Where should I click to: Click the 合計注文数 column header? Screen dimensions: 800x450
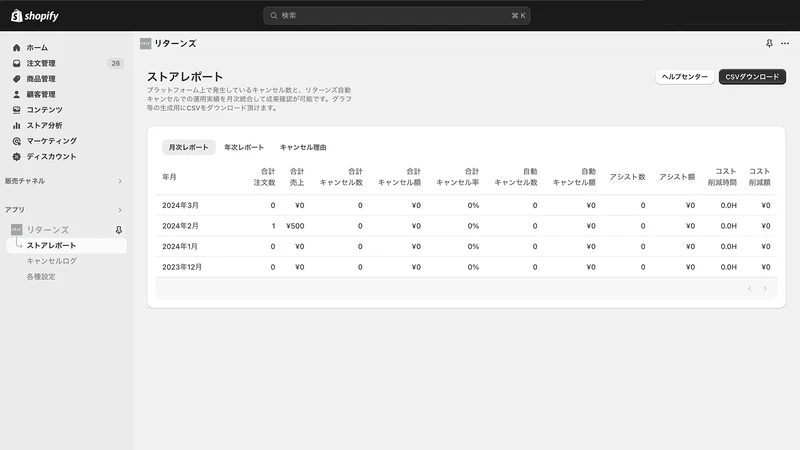(264, 177)
